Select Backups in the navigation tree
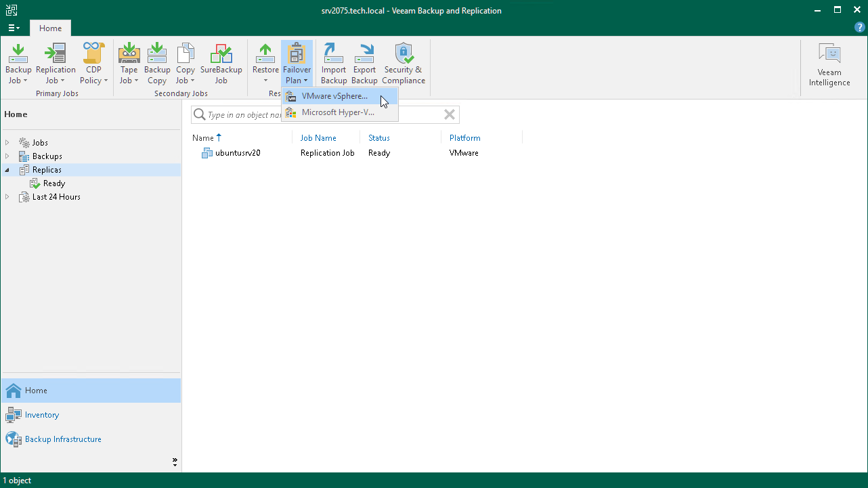Viewport: 868px width, 488px height. click(x=47, y=156)
